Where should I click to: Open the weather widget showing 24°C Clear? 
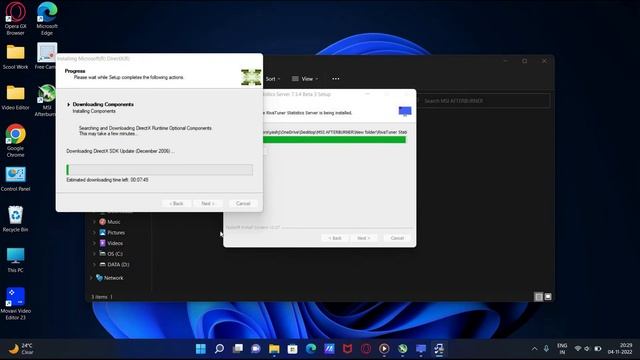(21, 349)
